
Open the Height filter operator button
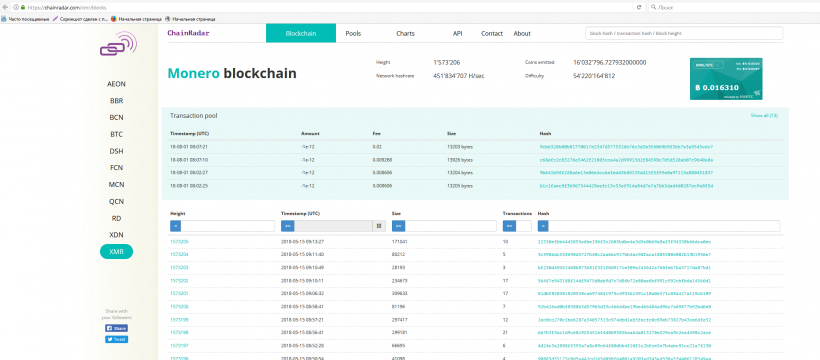(x=176, y=226)
